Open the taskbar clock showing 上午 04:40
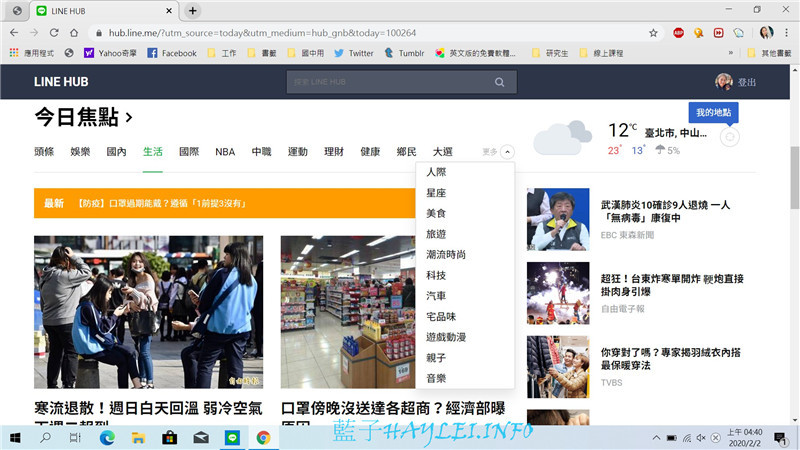Image resolution: width=800 pixels, height=450 pixels. (x=744, y=438)
